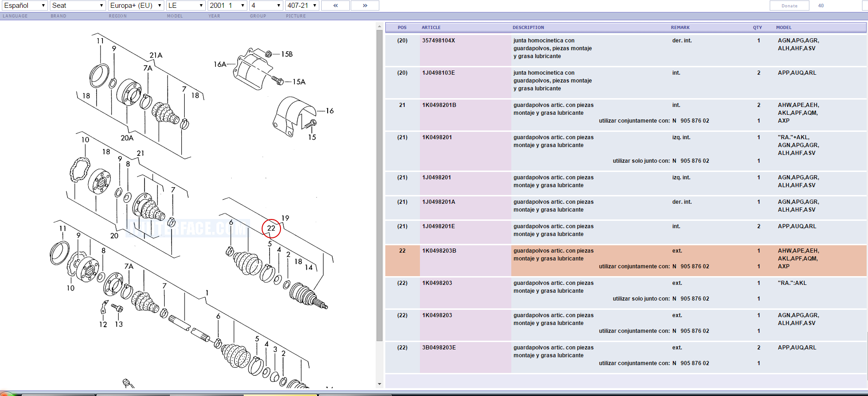Select article 1K0498201B
The image size is (868, 396).
pos(439,105)
